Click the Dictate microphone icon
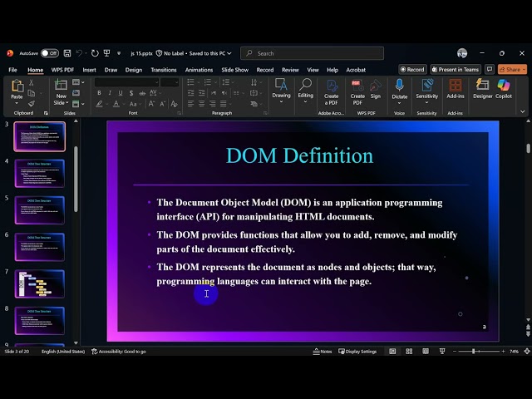The width and height of the screenshot is (532, 399). point(399,85)
